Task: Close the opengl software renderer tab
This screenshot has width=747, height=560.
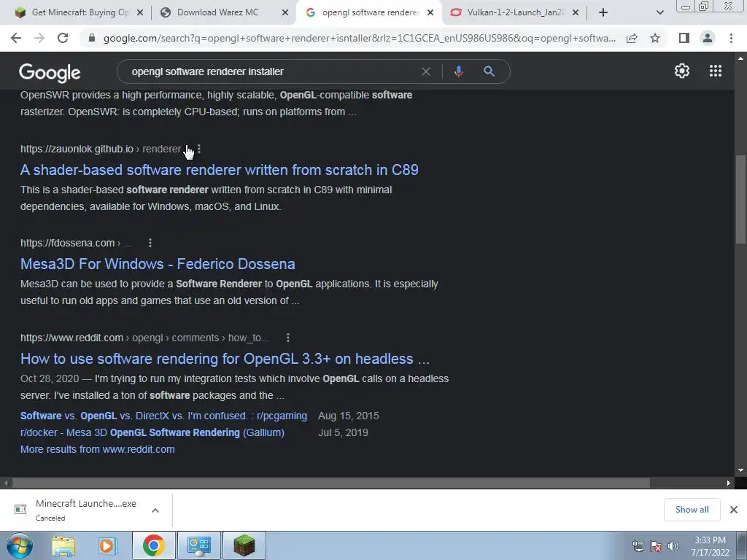Action: click(x=430, y=13)
